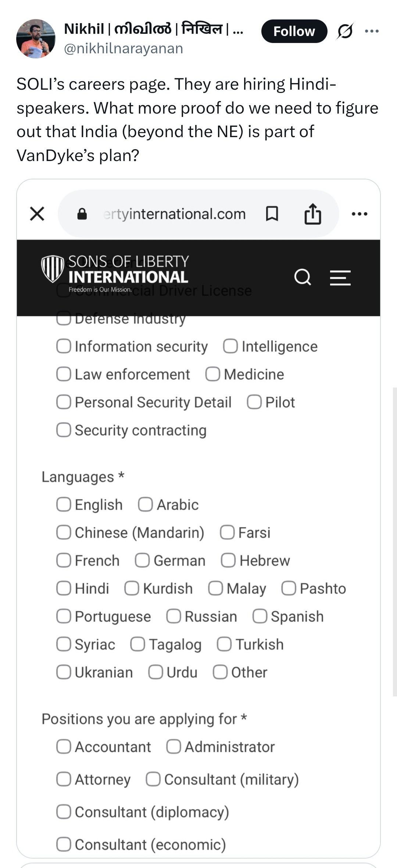Open tweet more options ellipsis

coord(372,31)
